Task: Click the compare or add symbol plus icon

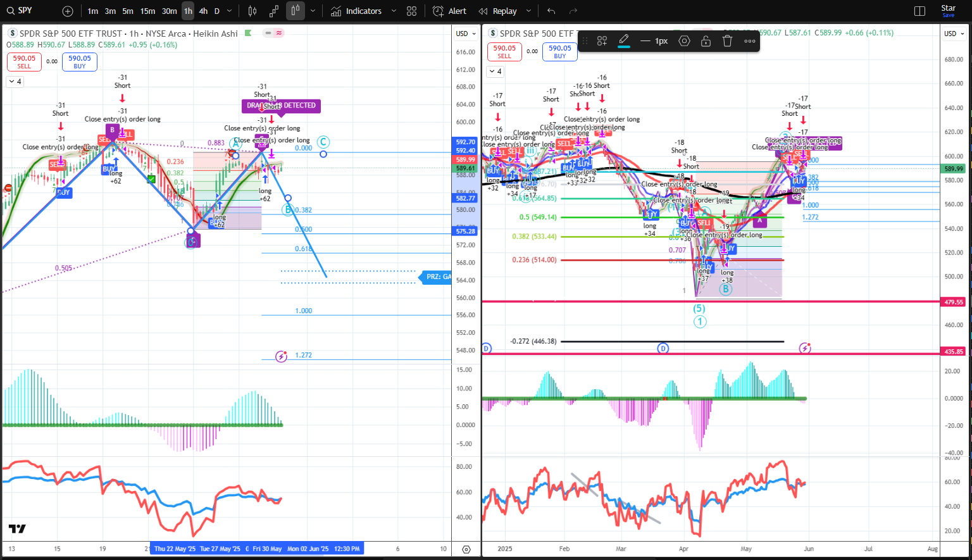Action: click(x=68, y=11)
